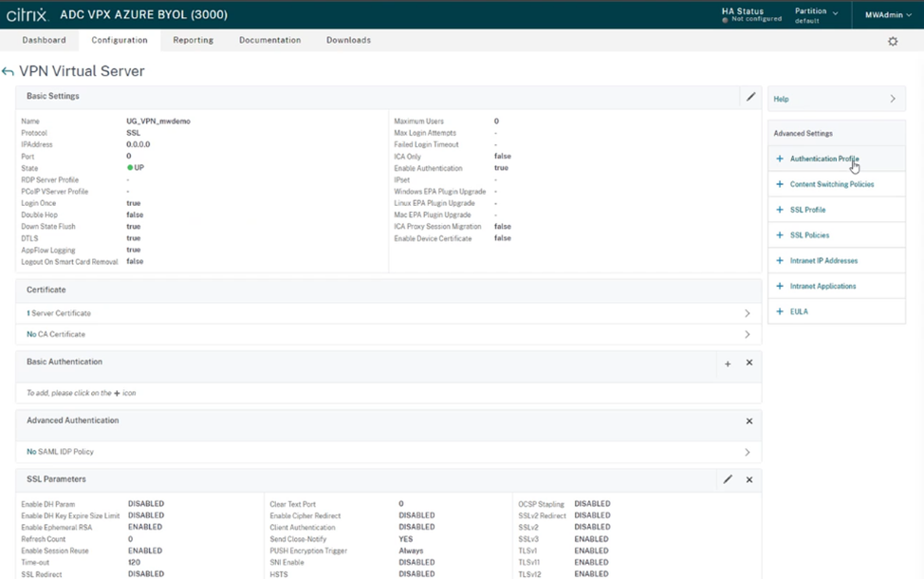Open the 1 Server Certificate link
The image size is (924, 579).
click(58, 313)
